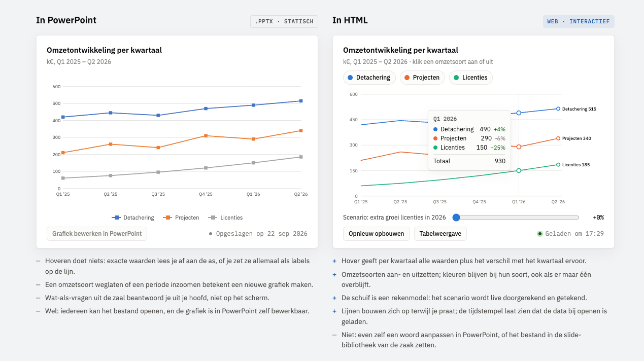
Task: Click the gray Opgeslagen status dot
Action: 211,234
